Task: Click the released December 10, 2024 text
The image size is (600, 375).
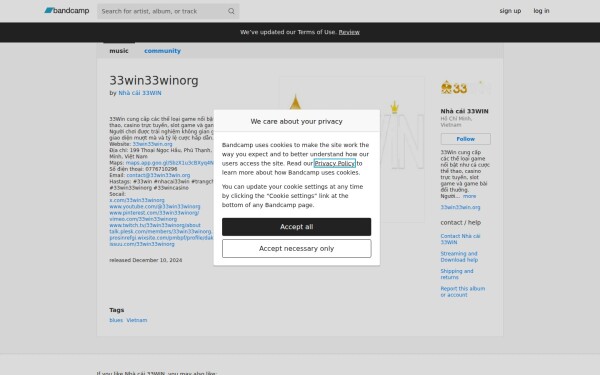Action: pos(145,260)
